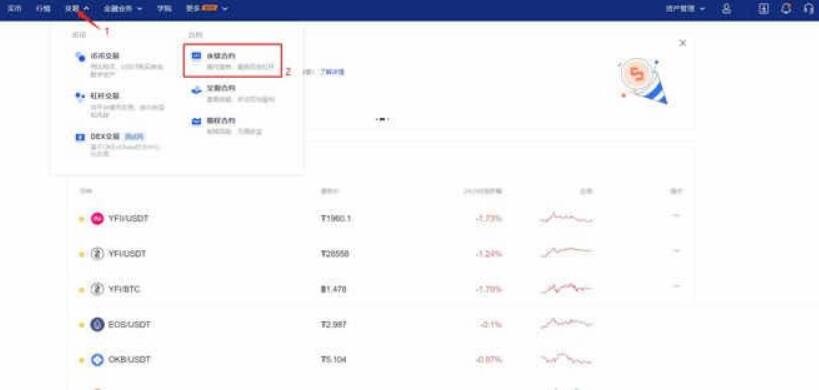Click the 了解详情 link

pyautogui.click(x=332, y=72)
